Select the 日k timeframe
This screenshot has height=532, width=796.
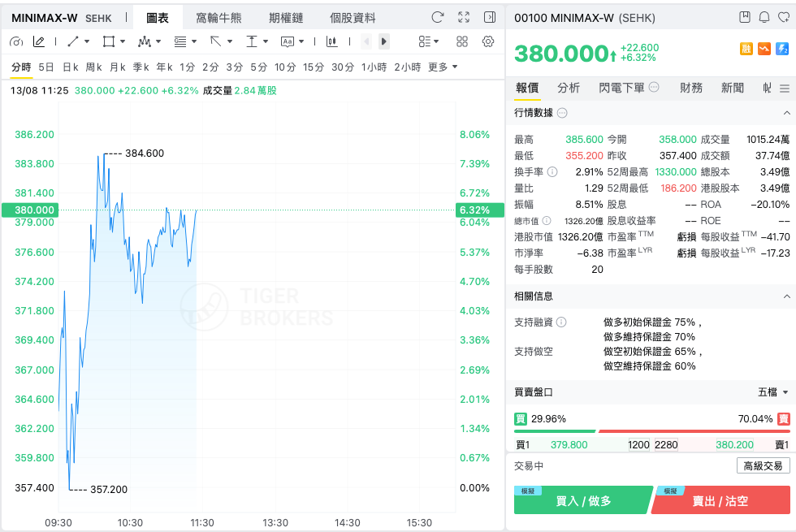coord(70,67)
